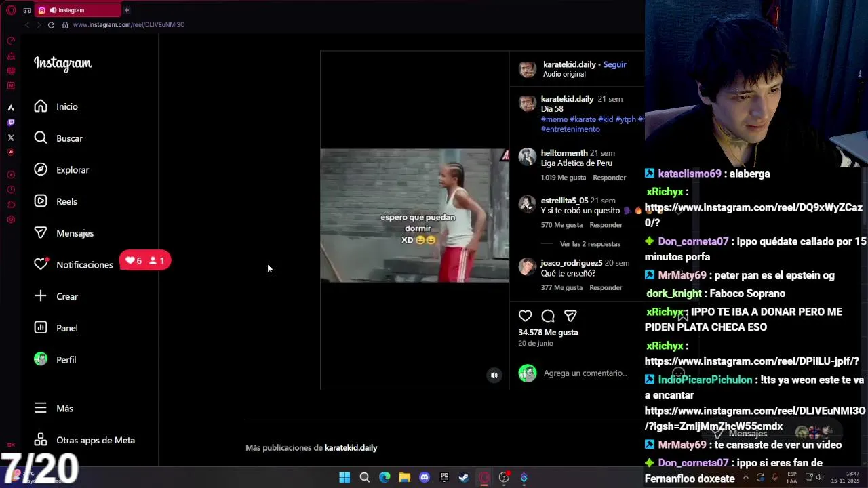
Task: Launch Microsoft Edge from taskbar
Action: coord(384,477)
